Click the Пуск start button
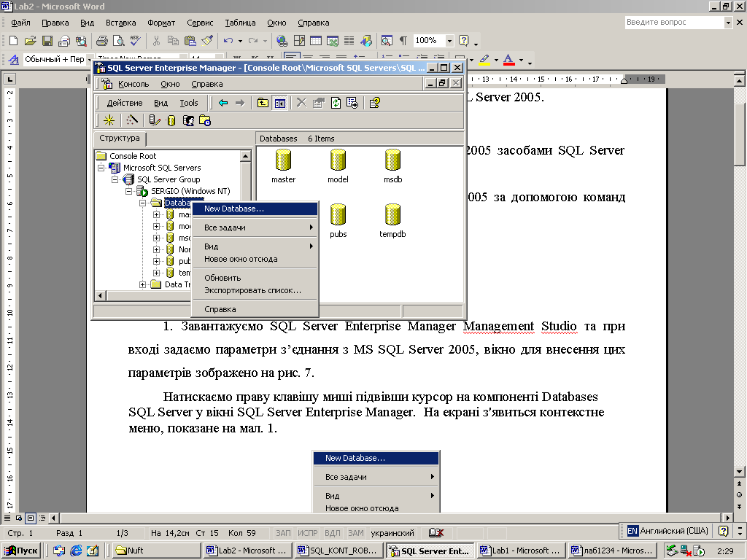This screenshot has width=747, height=560. [x=21, y=551]
